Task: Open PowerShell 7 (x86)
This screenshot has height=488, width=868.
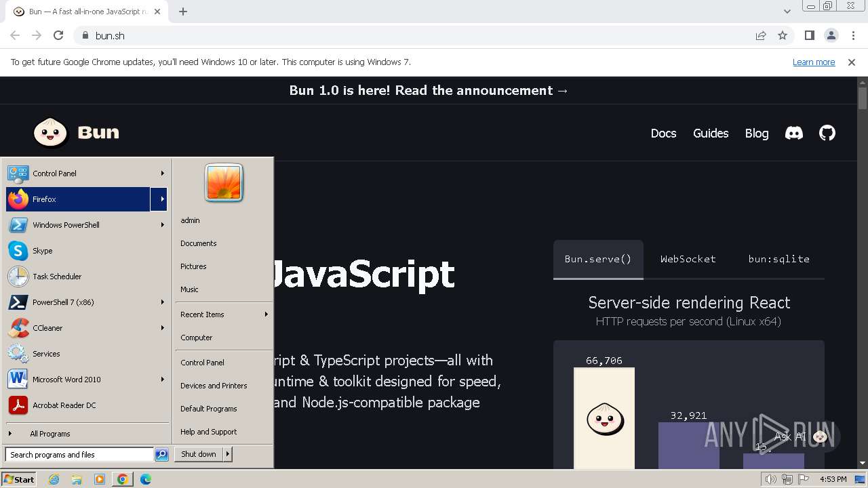Action: point(78,302)
